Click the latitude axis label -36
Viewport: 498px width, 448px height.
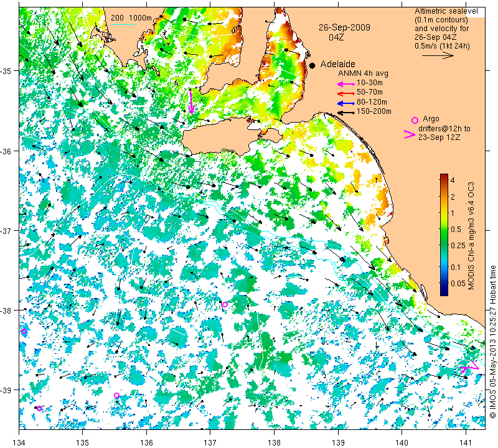[x=6, y=151]
